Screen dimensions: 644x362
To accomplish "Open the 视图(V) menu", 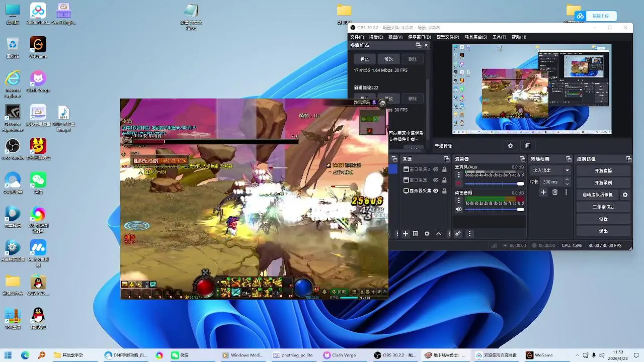I will [x=395, y=37].
